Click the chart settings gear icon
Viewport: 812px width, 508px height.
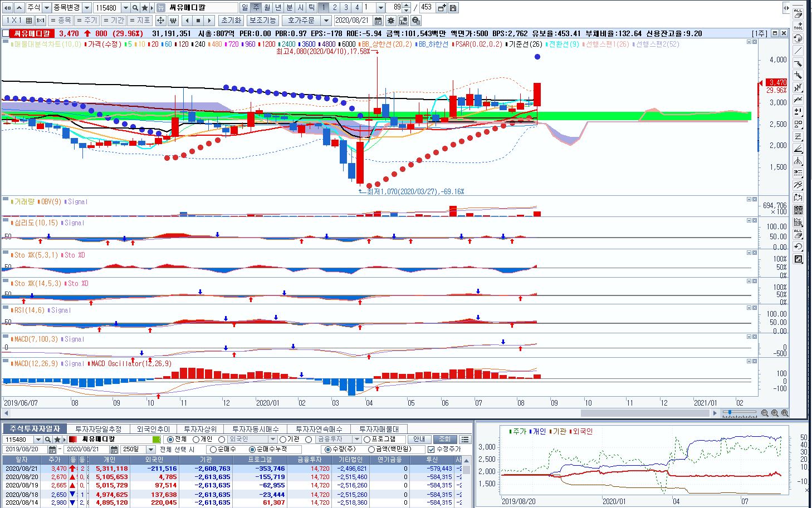[390, 21]
